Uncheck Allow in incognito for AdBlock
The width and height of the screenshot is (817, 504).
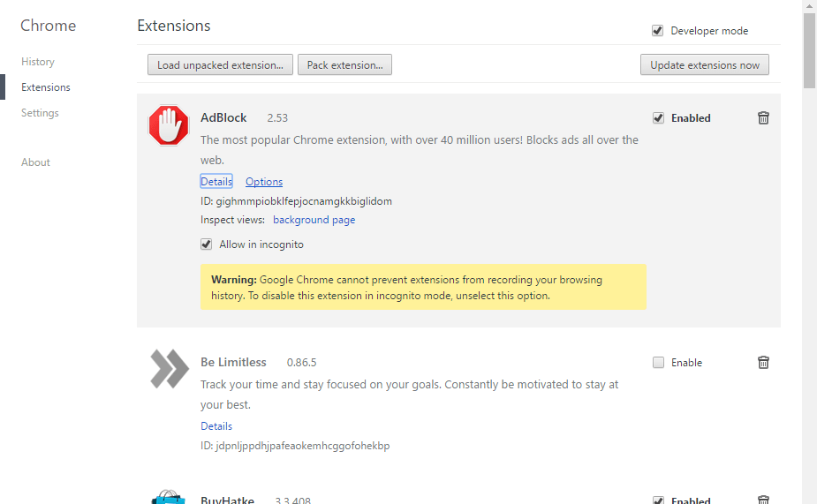click(x=207, y=244)
